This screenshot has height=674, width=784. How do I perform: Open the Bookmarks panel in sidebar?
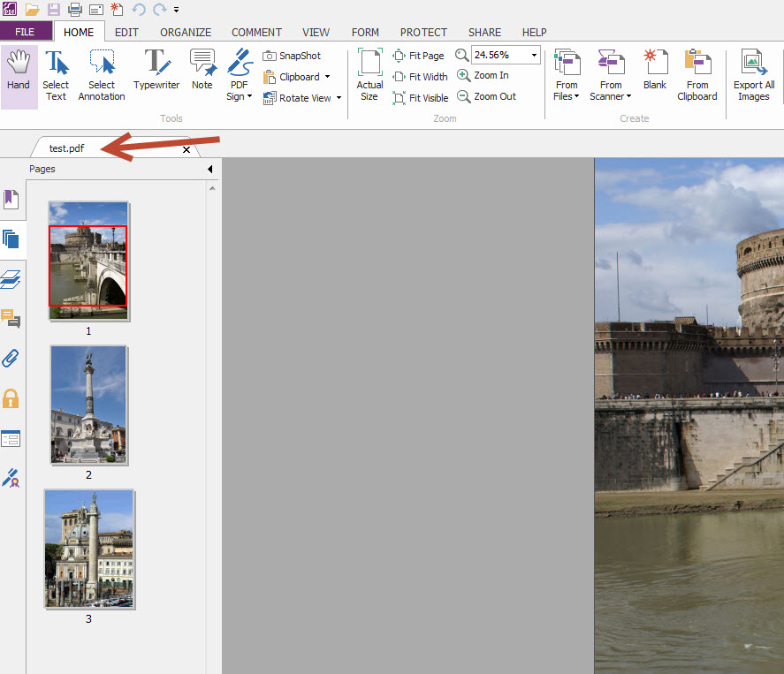pyautogui.click(x=11, y=200)
